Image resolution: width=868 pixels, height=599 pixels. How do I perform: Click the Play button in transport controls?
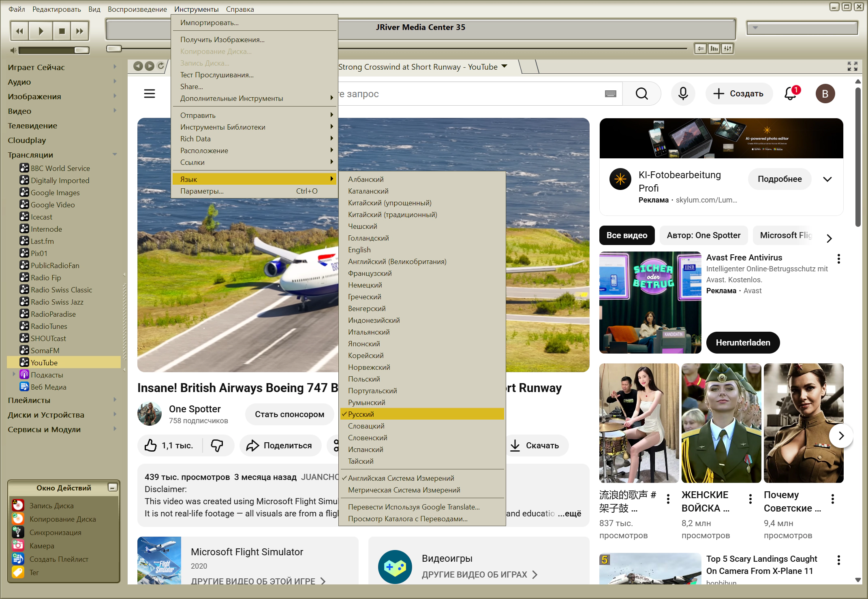coord(41,31)
